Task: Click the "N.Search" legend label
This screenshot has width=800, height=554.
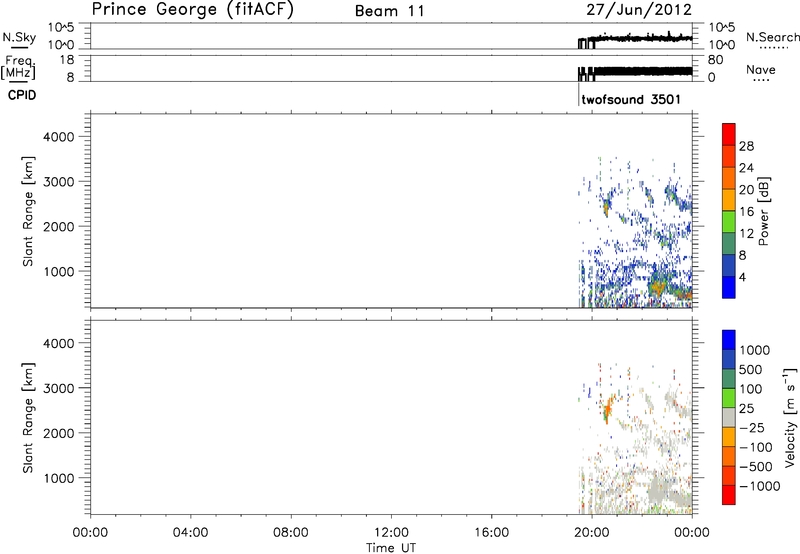Action: coord(772,37)
